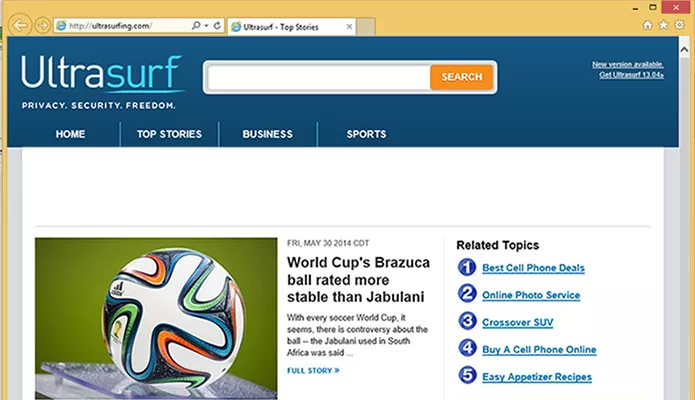Click the article date FRI, MAY 30 2014 CDT
Screen dimensions: 695x400
tap(328, 243)
